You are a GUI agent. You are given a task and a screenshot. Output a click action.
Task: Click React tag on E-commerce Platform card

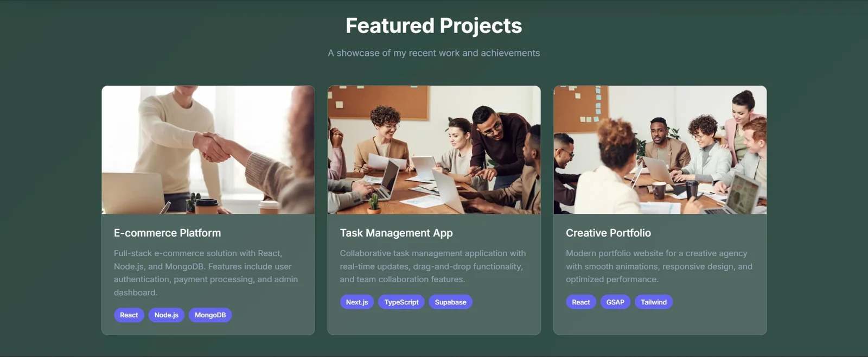pos(129,315)
